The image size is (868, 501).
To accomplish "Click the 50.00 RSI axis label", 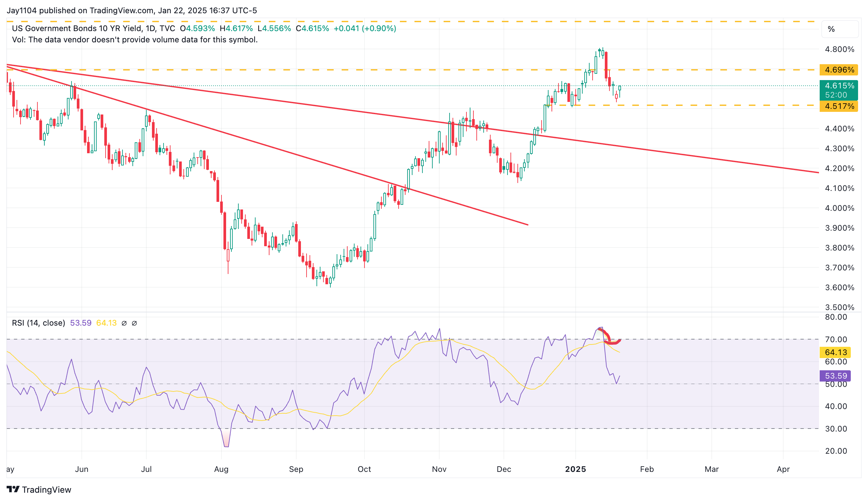I will [836, 384].
